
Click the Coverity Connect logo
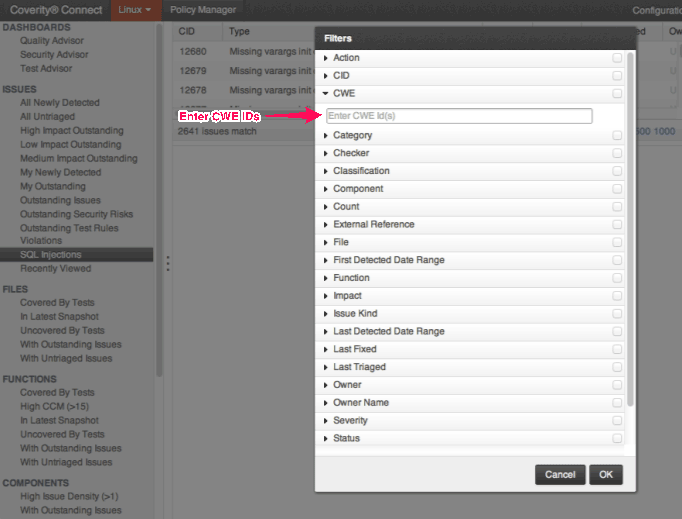56,10
